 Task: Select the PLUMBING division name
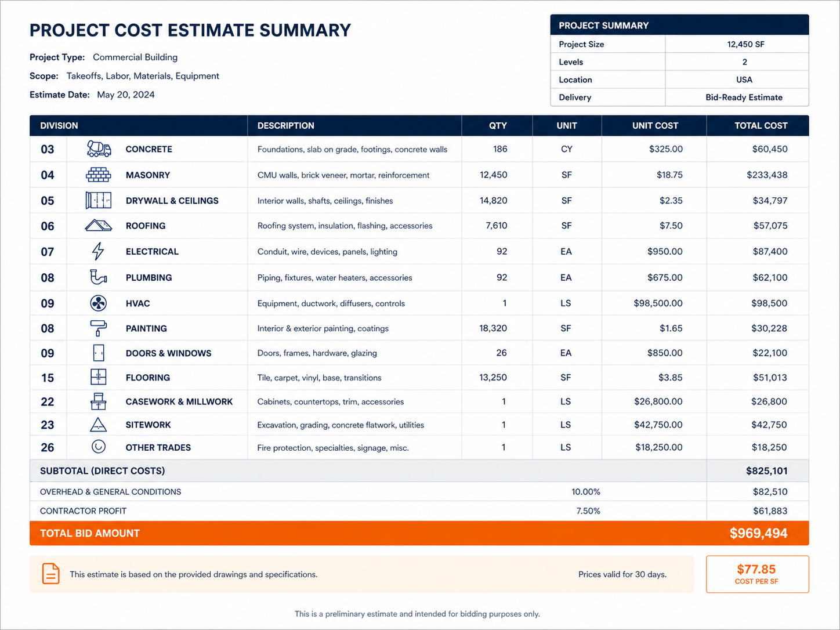(x=149, y=277)
